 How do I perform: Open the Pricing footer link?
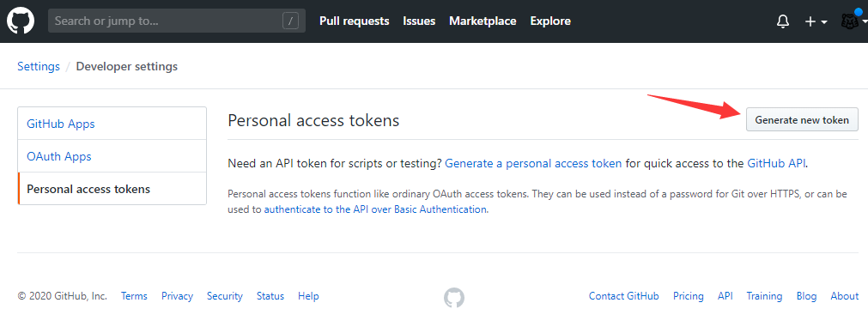[x=688, y=296]
